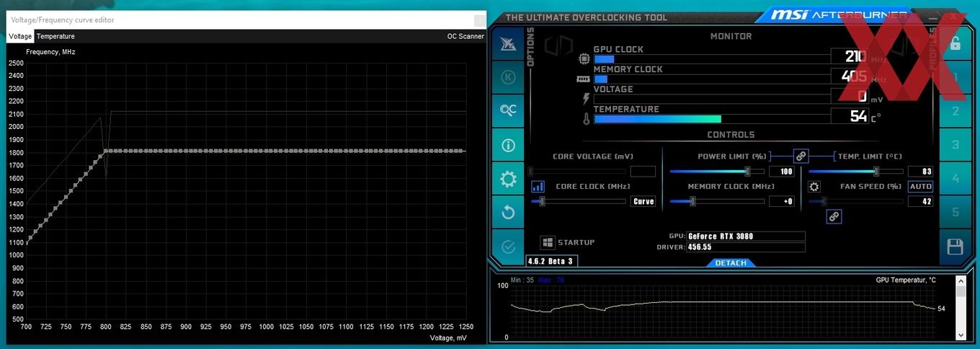Click the Memory Clock slider handle
The width and height of the screenshot is (980, 349).
[x=692, y=202]
